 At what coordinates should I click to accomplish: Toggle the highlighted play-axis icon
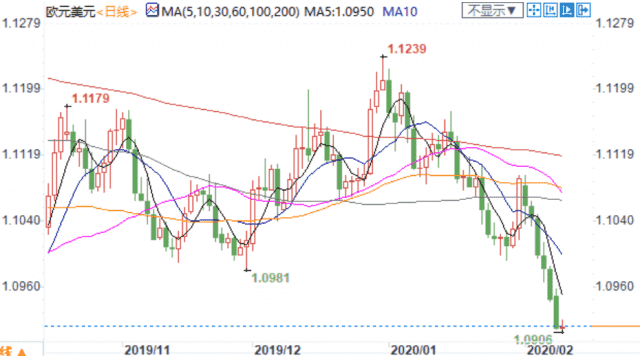(x=567, y=10)
